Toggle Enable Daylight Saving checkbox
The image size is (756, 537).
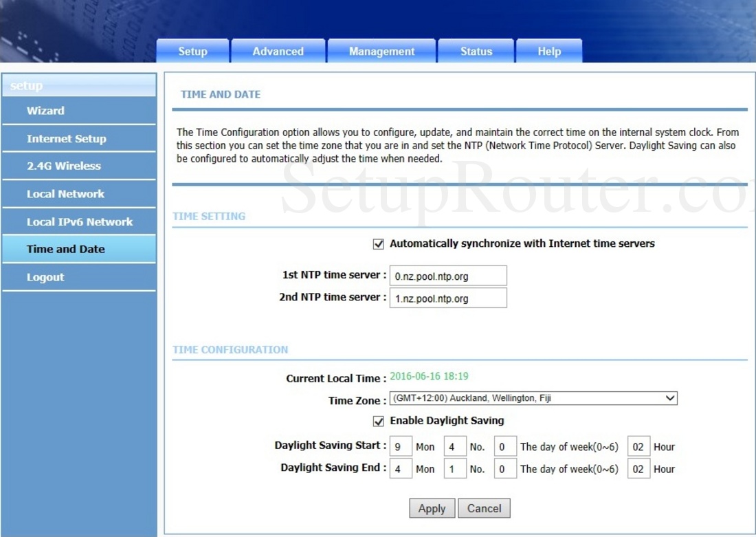point(379,421)
